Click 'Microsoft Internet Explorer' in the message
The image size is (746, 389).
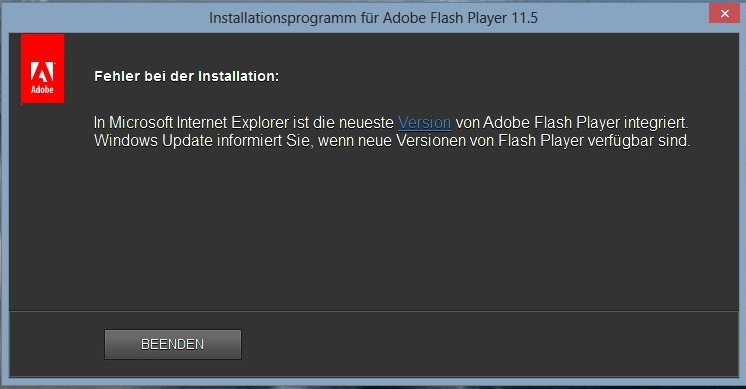(x=198, y=123)
